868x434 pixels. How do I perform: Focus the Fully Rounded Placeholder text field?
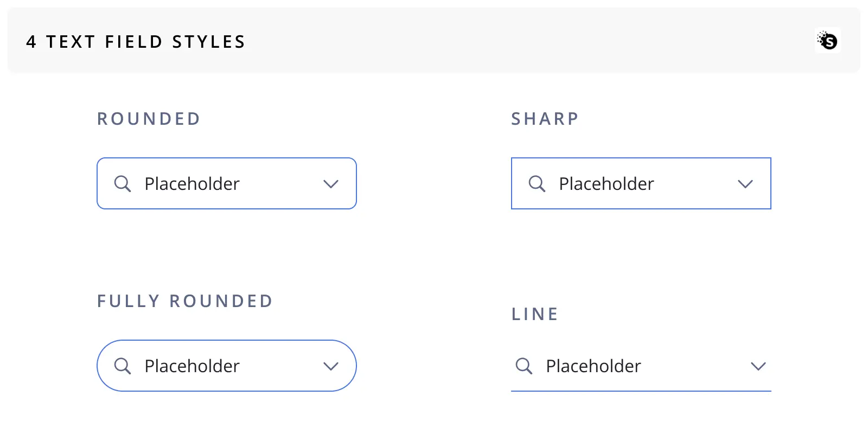click(x=227, y=366)
